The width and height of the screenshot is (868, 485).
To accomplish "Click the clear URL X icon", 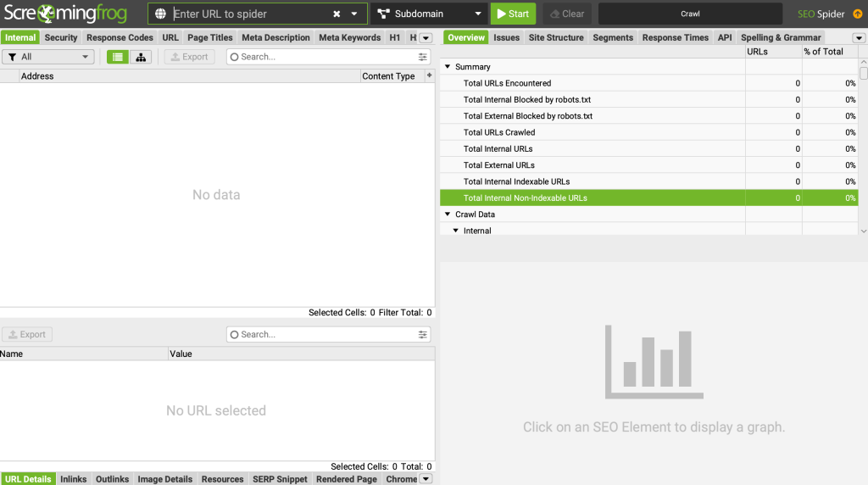I will [337, 14].
